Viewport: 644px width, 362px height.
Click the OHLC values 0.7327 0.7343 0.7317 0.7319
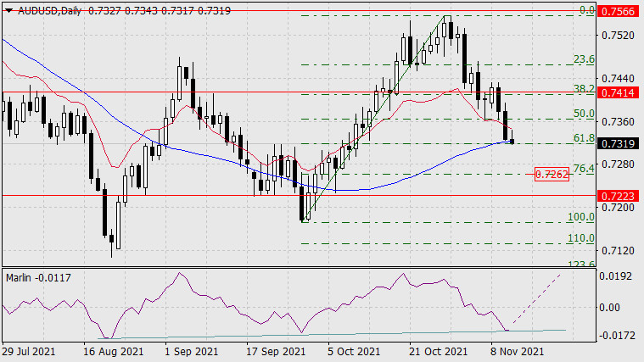pyautogui.click(x=160, y=11)
